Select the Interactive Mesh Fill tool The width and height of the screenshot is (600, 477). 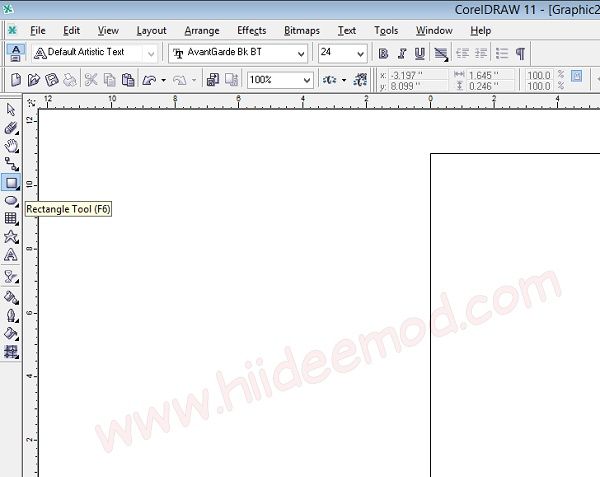coord(11,352)
